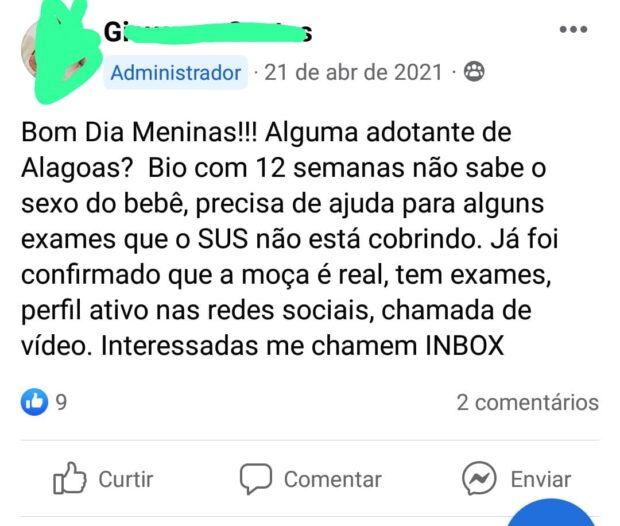Image resolution: width=620 pixels, height=526 pixels.
Task: Click the Curtir text label
Action: point(126,479)
